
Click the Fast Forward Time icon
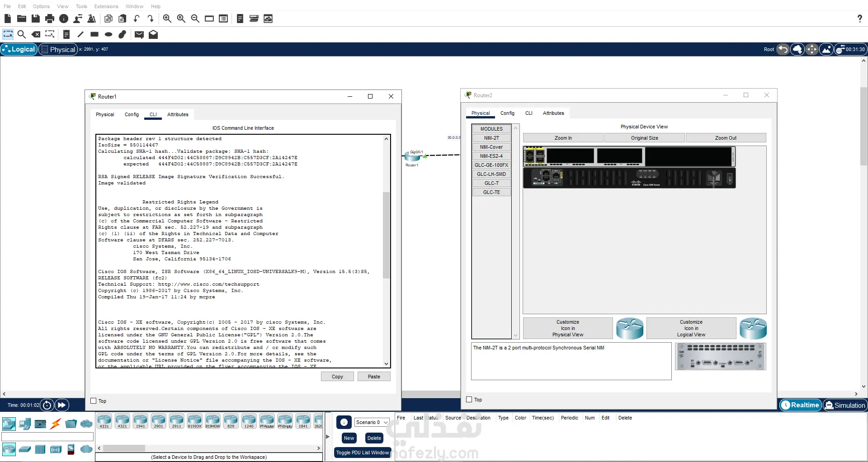(x=62, y=405)
